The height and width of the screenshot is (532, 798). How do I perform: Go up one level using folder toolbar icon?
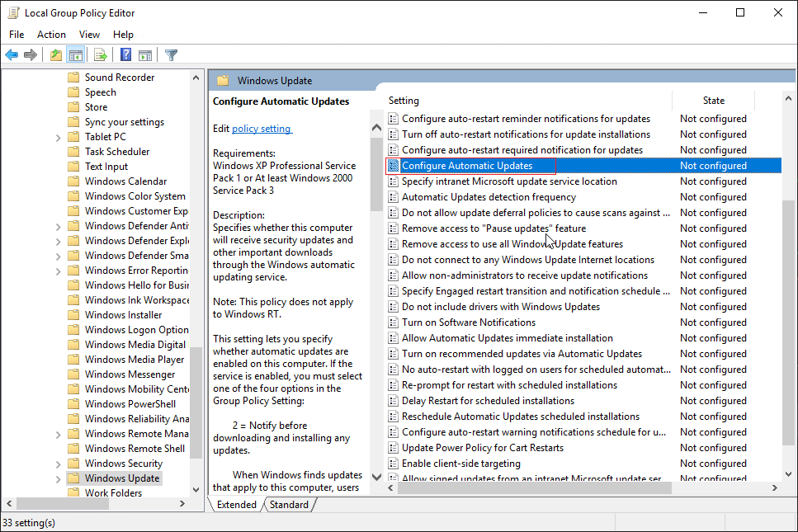(x=56, y=55)
